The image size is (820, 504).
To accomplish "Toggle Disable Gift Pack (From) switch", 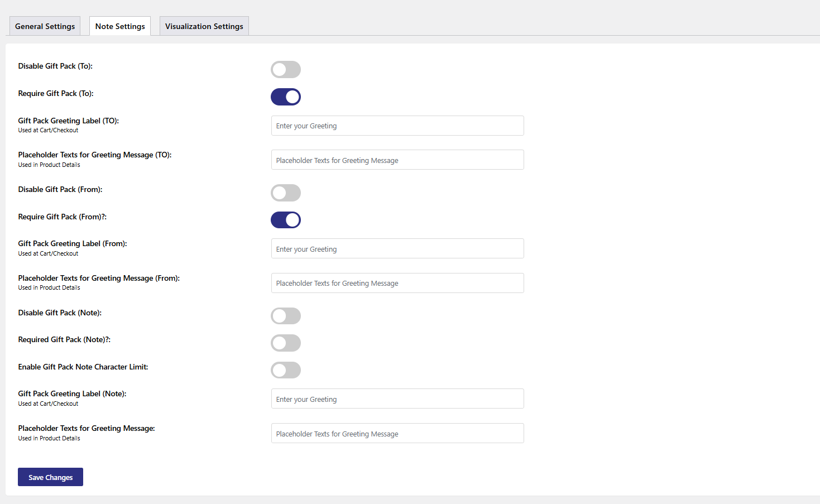I will point(285,193).
